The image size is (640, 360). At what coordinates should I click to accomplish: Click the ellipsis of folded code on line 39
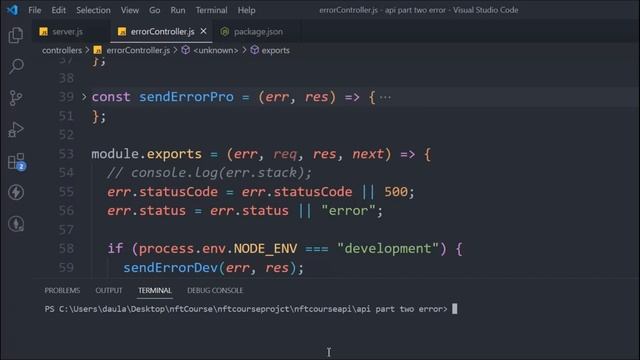click(385, 98)
